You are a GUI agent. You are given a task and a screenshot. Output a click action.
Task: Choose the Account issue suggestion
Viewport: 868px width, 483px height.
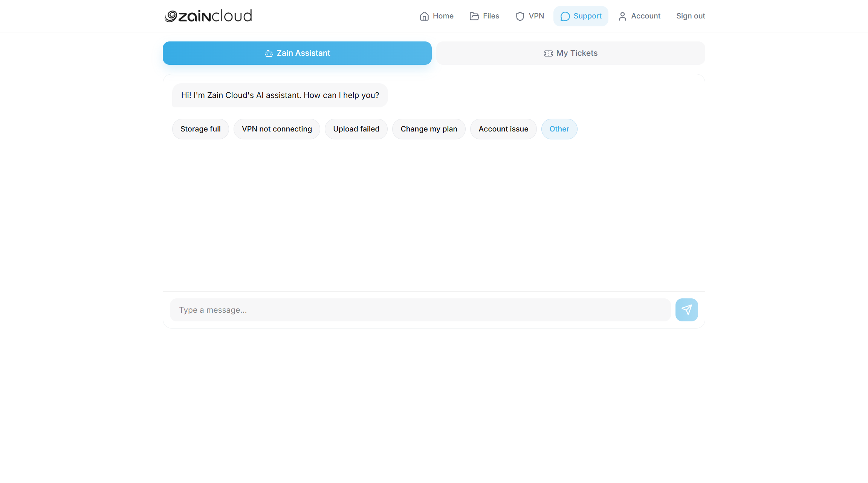pyautogui.click(x=503, y=129)
